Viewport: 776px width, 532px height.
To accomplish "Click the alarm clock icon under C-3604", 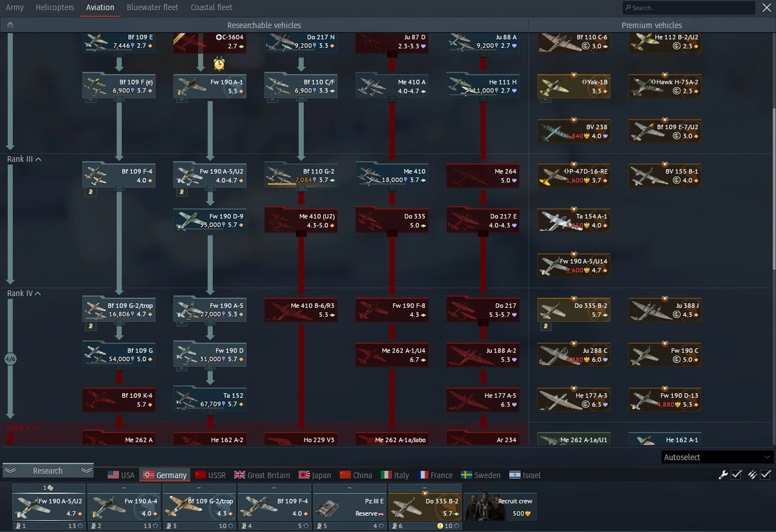I will click(219, 64).
